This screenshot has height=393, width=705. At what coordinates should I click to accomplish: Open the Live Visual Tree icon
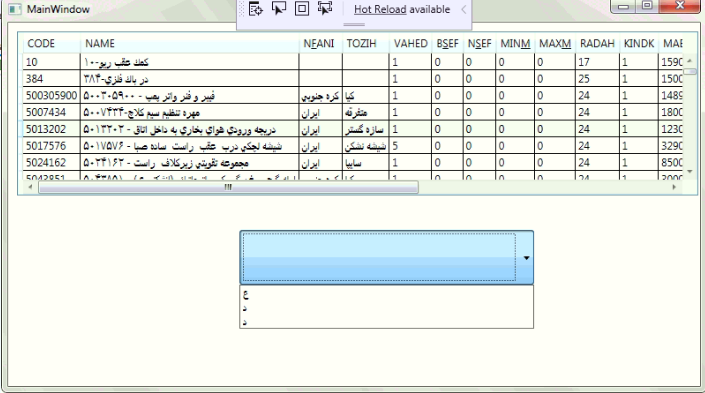point(256,9)
